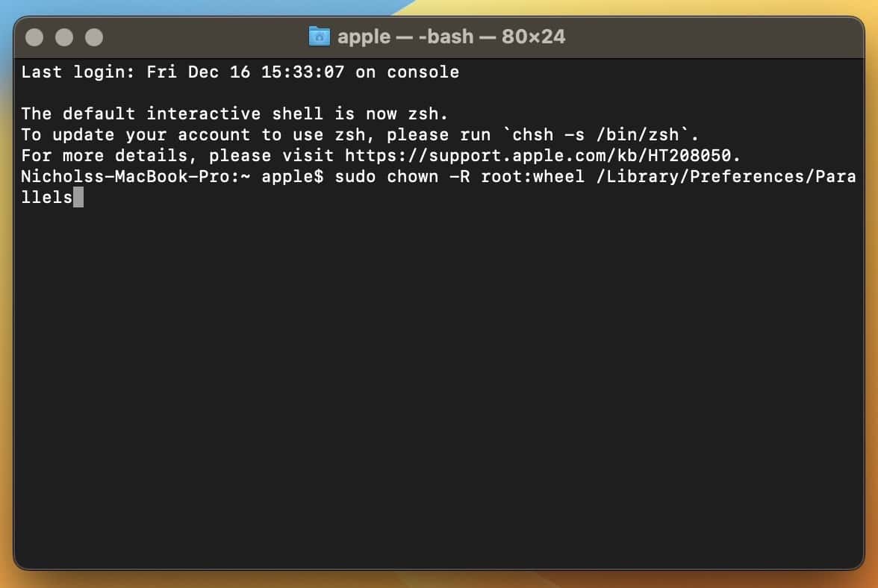Viewport: 878px width, 588px height.
Task: Click 'The default interactive shell' message line
Action: pos(234,114)
